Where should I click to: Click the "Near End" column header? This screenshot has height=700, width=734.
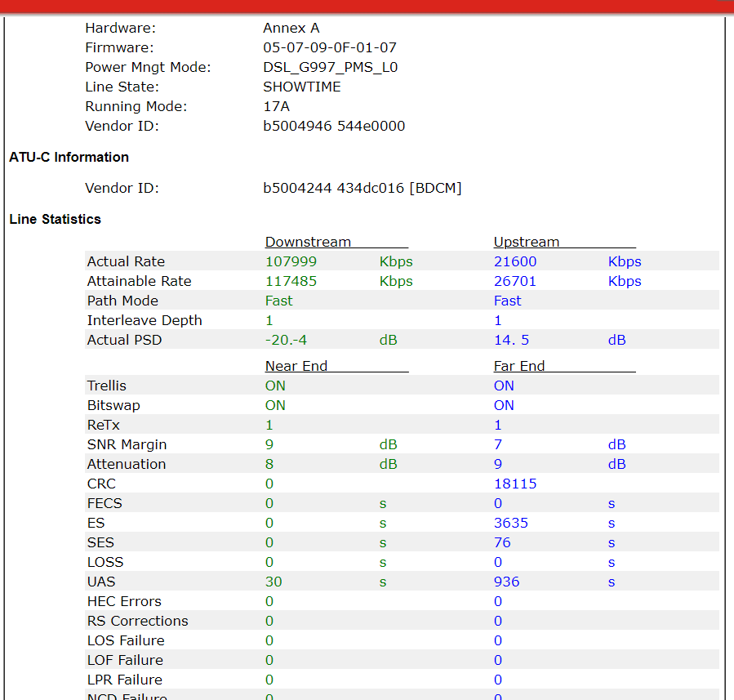(x=296, y=366)
